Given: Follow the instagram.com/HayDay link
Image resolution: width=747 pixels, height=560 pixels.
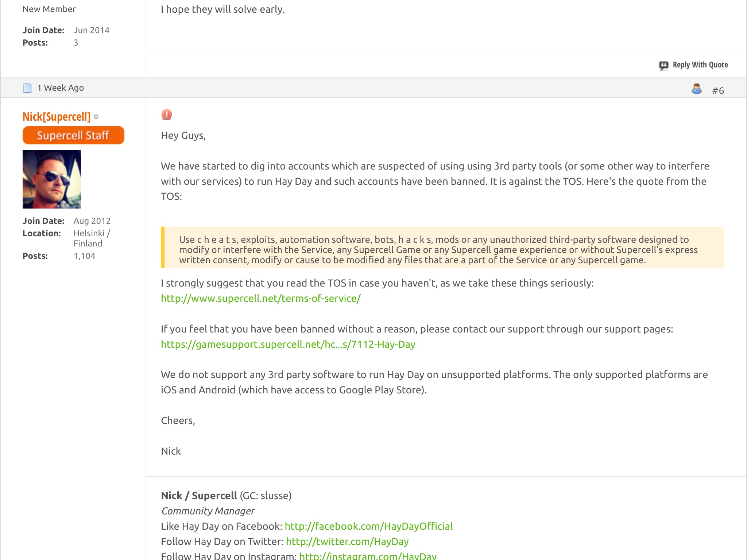Looking at the screenshot, I should coord(368,556).
